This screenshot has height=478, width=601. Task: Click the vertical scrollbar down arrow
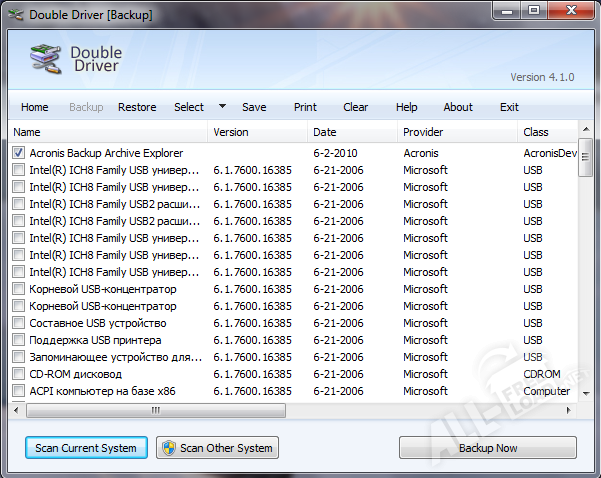(x=586, y=395)
